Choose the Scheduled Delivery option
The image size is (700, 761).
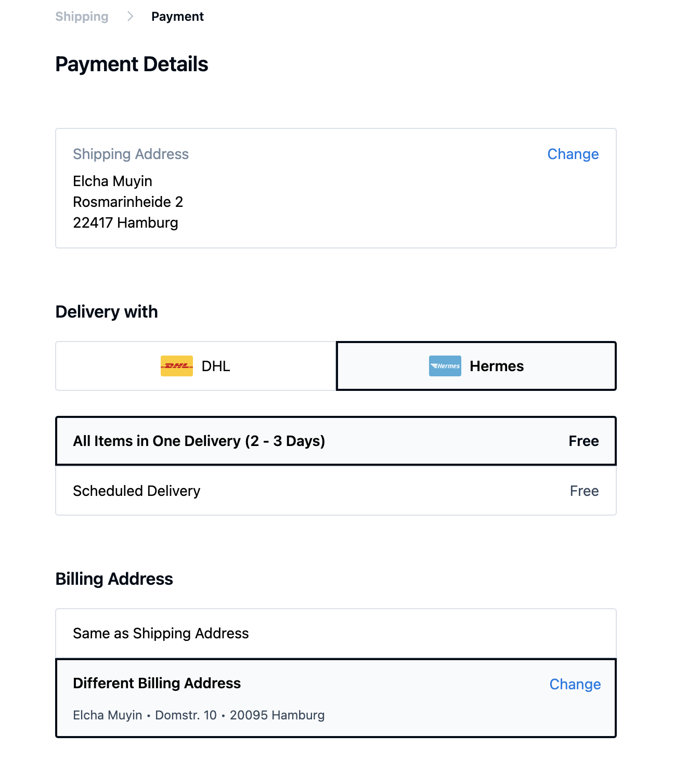[x=335, y=491]
